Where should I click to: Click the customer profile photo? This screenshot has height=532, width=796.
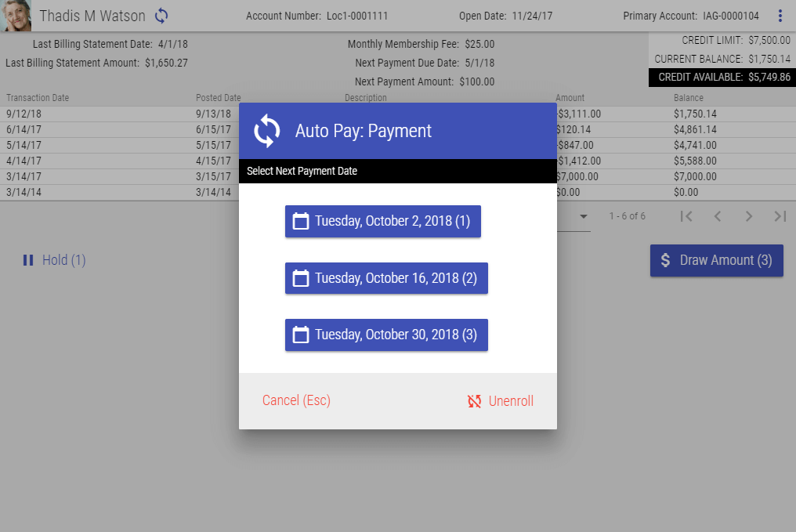point(16,16)
